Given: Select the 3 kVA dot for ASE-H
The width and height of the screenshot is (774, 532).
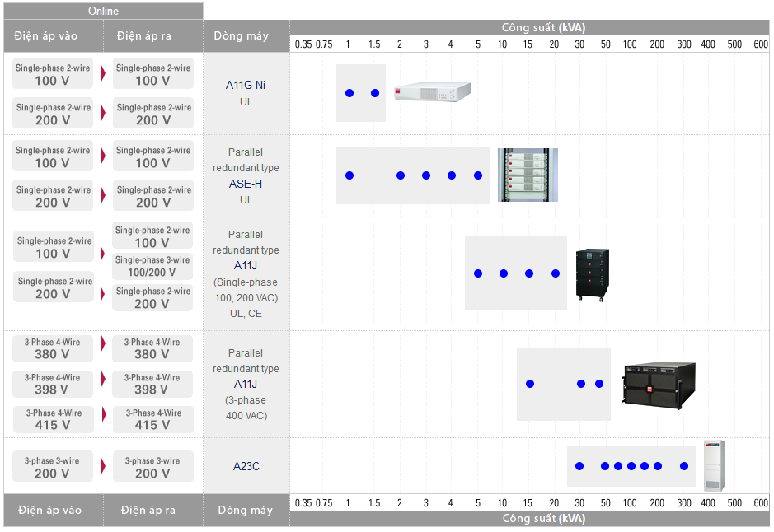Looking at the screenshot, I should coord(426,175).
